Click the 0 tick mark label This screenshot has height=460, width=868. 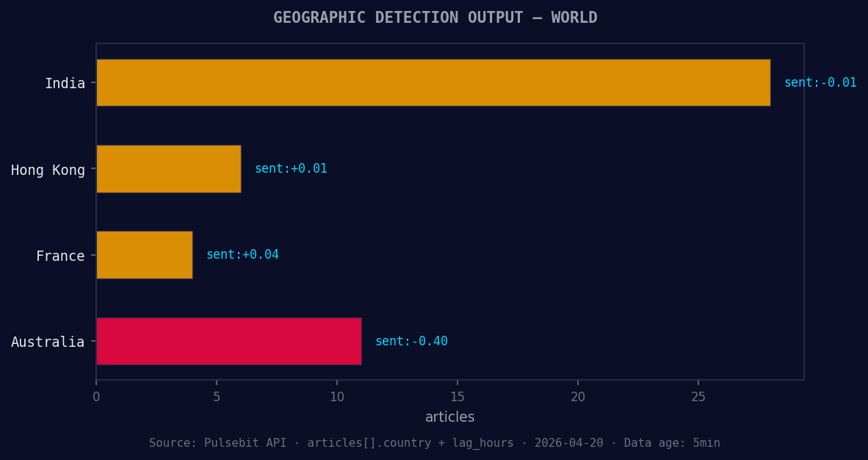[x=96, y=396]
